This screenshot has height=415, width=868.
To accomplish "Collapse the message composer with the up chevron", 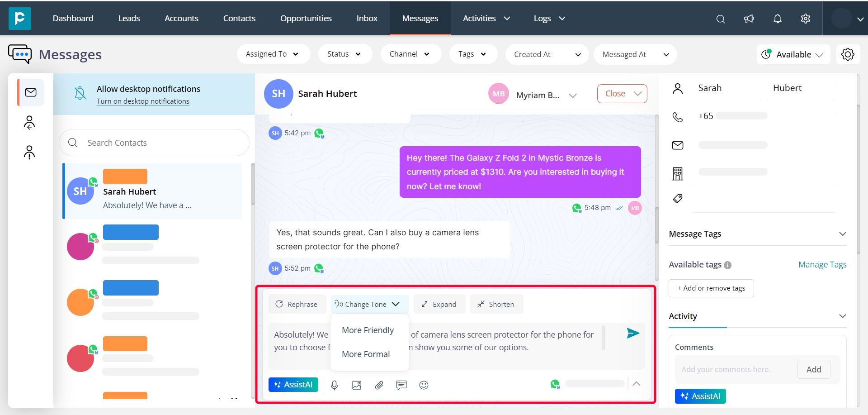I will coord(636,384).
